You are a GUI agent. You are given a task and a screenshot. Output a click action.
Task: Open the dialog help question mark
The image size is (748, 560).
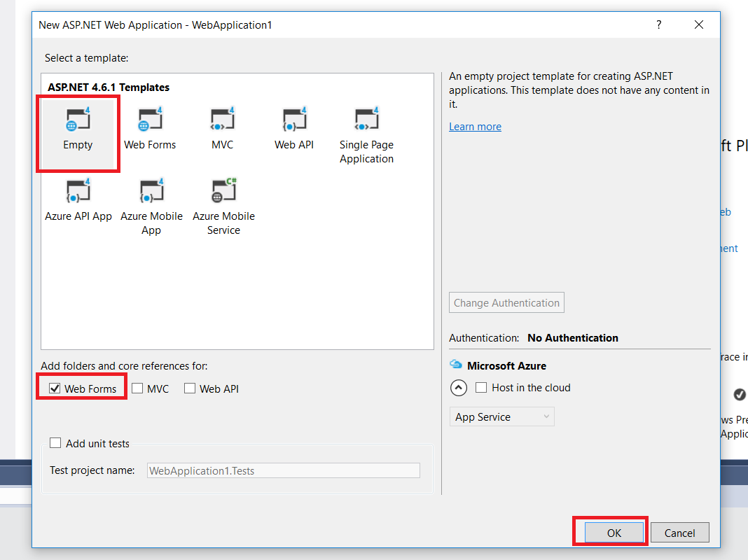coord(659,24)
